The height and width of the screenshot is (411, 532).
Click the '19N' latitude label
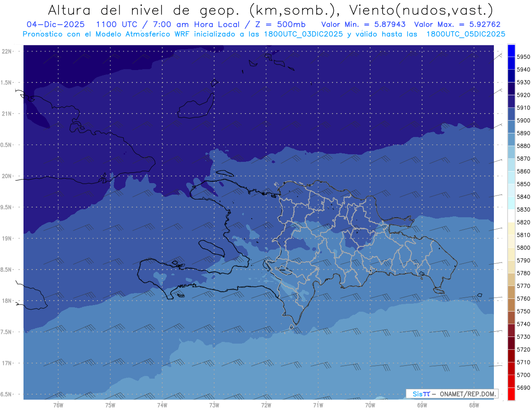[7, 239]
